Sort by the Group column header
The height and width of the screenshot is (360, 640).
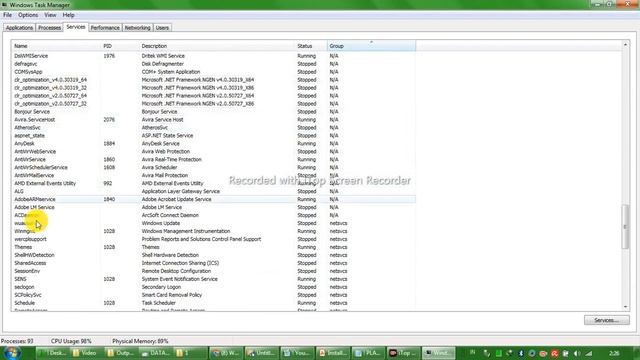click(371, 46)
